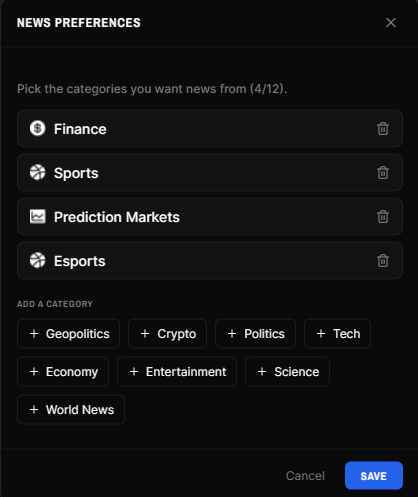
Task: Select the Esports label text
Action: (x=80, y=261)
